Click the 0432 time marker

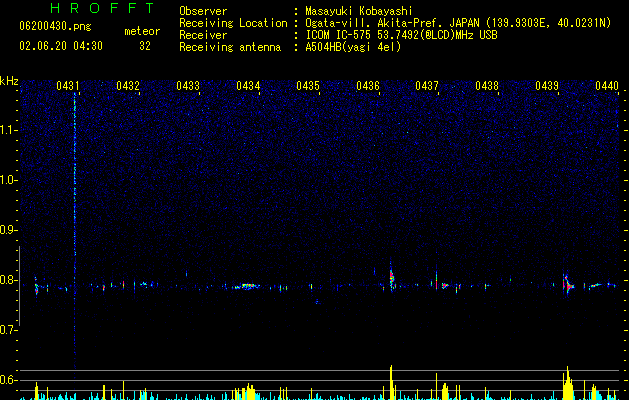pos(128,86)
